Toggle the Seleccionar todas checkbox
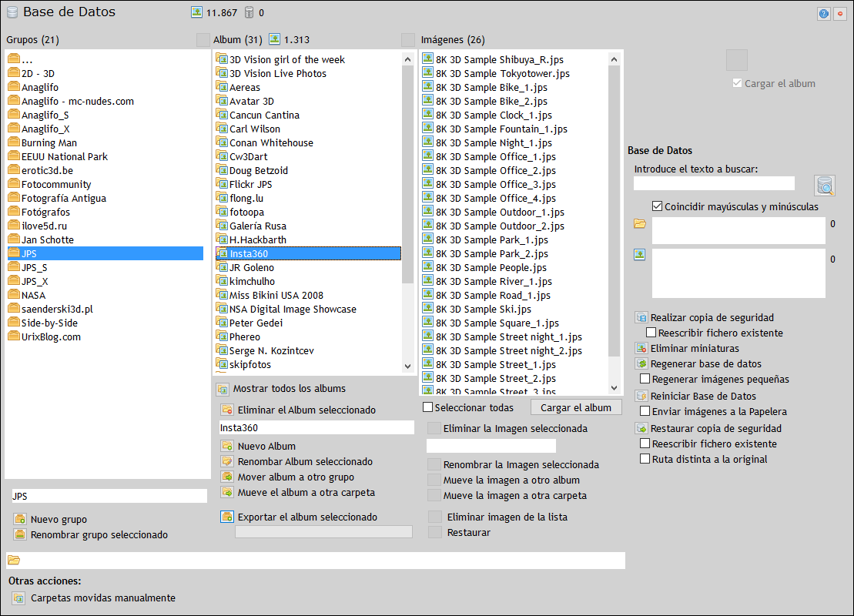 tap(428, 407)
